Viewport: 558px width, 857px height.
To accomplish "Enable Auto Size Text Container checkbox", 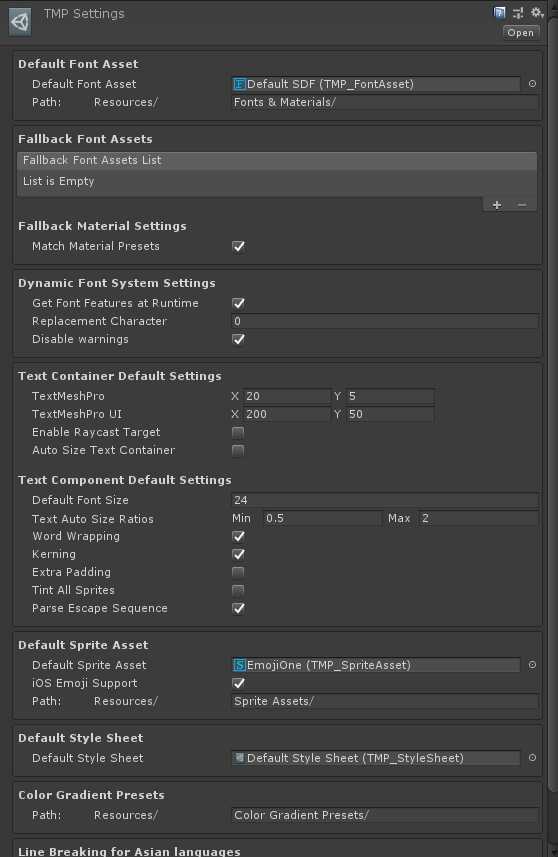I will pos(238,451).
